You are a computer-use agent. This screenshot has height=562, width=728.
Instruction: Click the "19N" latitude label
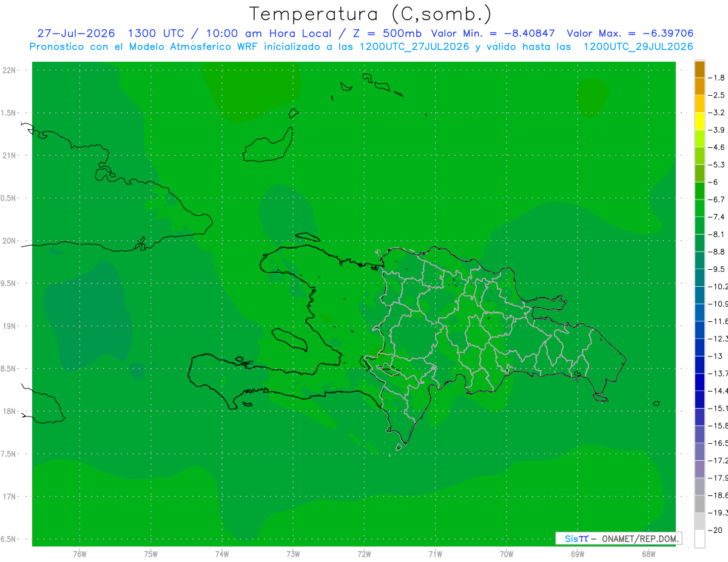tap(9, 326)
